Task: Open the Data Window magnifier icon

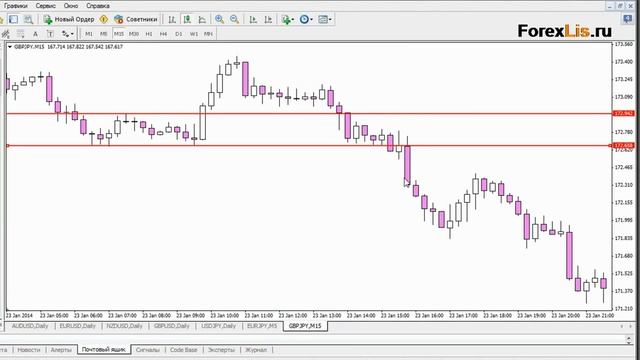Action: pos(28,19)
